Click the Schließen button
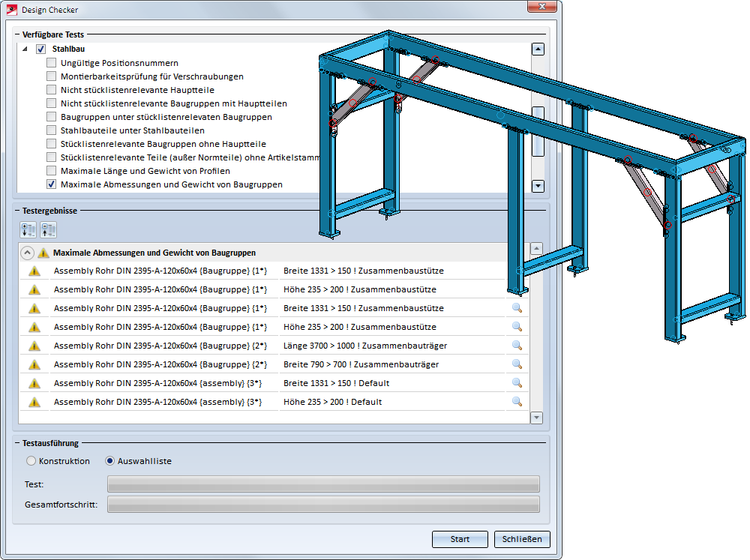Screen dimensions: 750x560 pos(522,539)
